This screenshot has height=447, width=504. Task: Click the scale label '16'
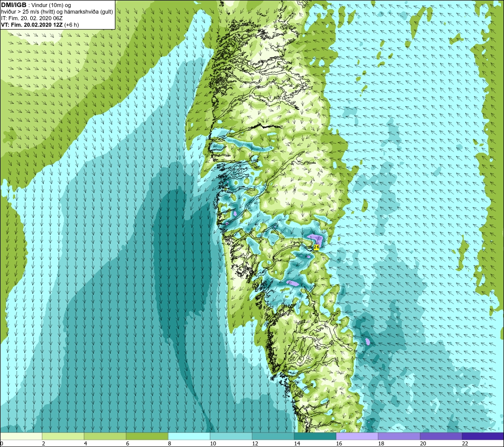pos(339,443)
